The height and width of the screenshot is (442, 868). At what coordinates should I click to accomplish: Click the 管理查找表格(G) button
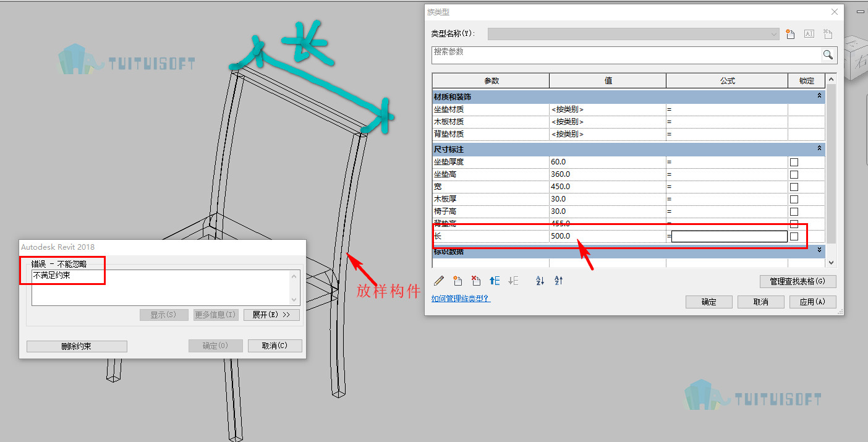798,281
